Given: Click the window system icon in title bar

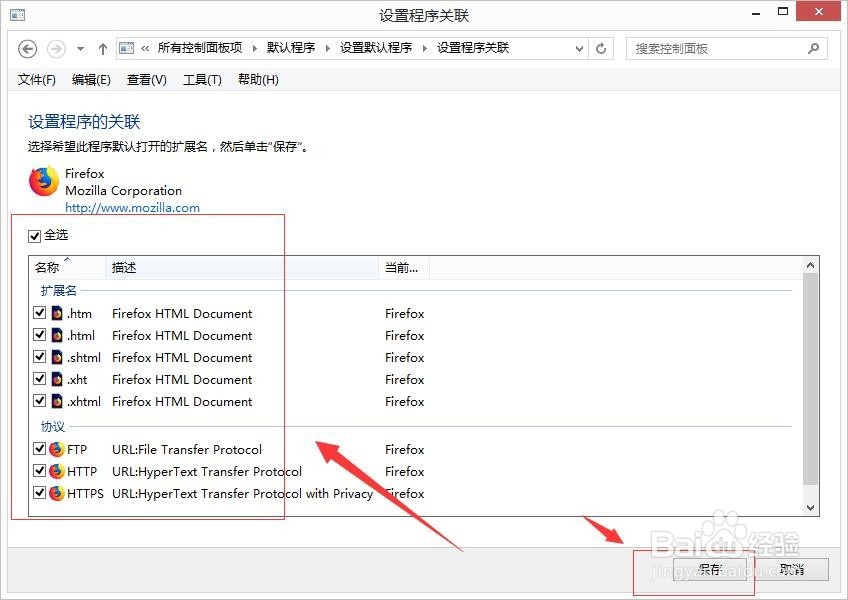Looking at the screenshot, I should pos(18,15).
